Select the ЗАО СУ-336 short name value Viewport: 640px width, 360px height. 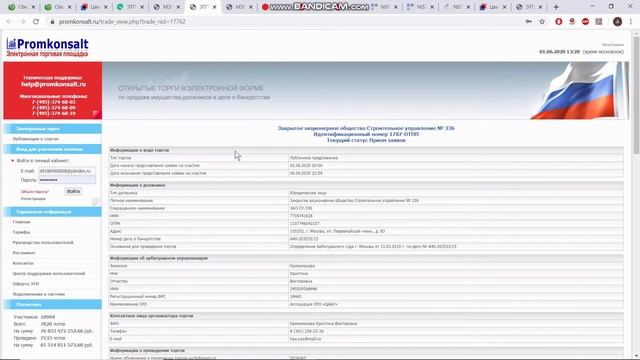tap(301, 208)
